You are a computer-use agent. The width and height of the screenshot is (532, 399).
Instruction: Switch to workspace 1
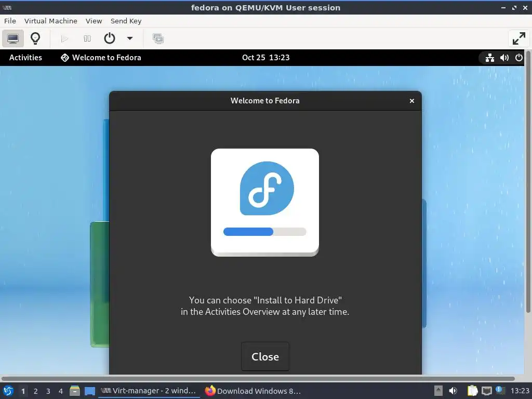23,391
